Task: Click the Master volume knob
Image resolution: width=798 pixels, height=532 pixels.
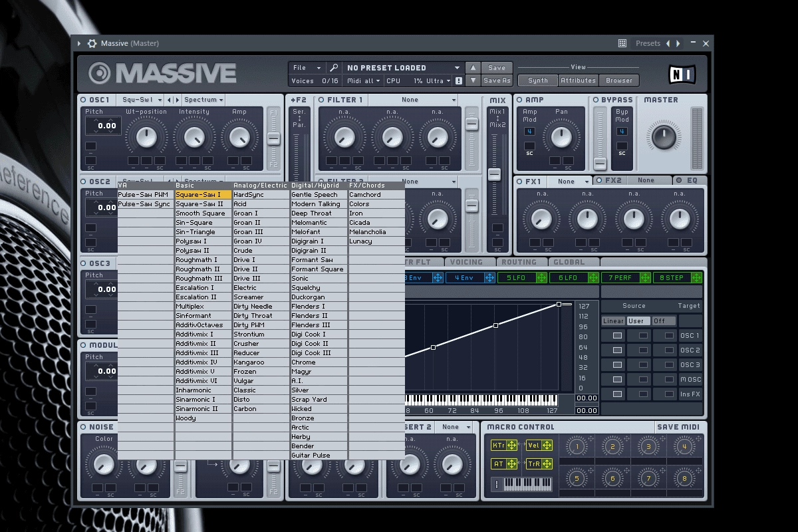Action: coord(664,136)
